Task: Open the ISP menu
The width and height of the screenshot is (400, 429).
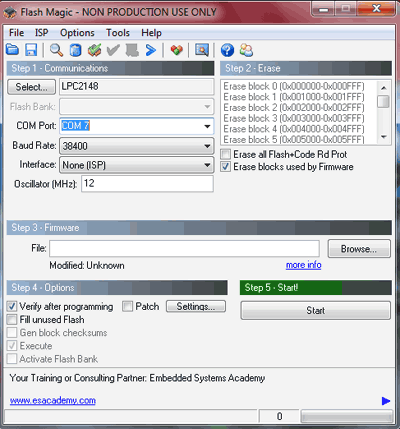Action: pyautogui.click(x=42, y=33)
